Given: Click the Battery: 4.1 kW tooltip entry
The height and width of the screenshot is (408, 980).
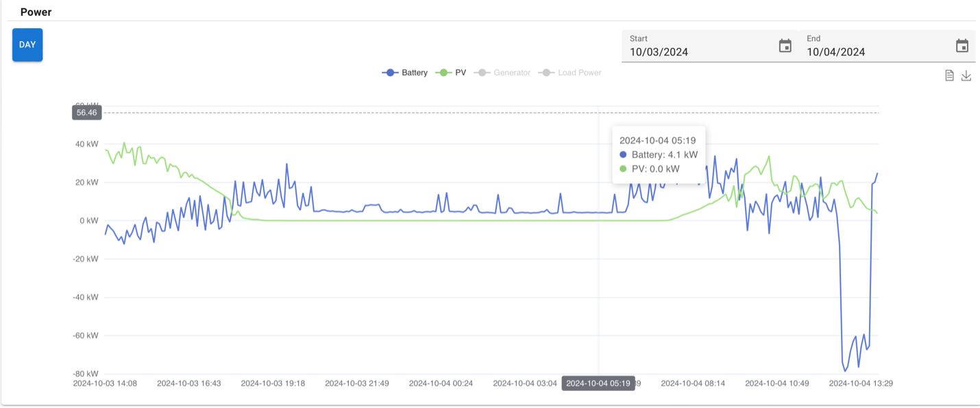Looking at the screenshot, I should [x=658, y=155].
